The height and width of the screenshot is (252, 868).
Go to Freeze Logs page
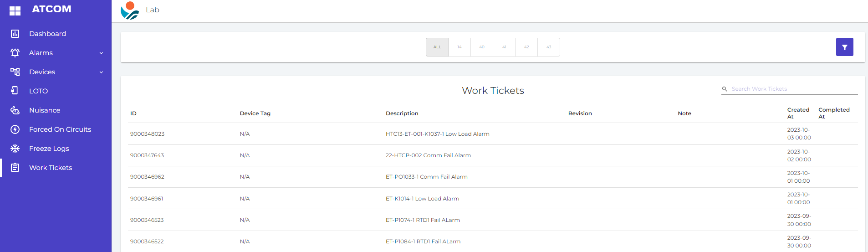[49, 149]
